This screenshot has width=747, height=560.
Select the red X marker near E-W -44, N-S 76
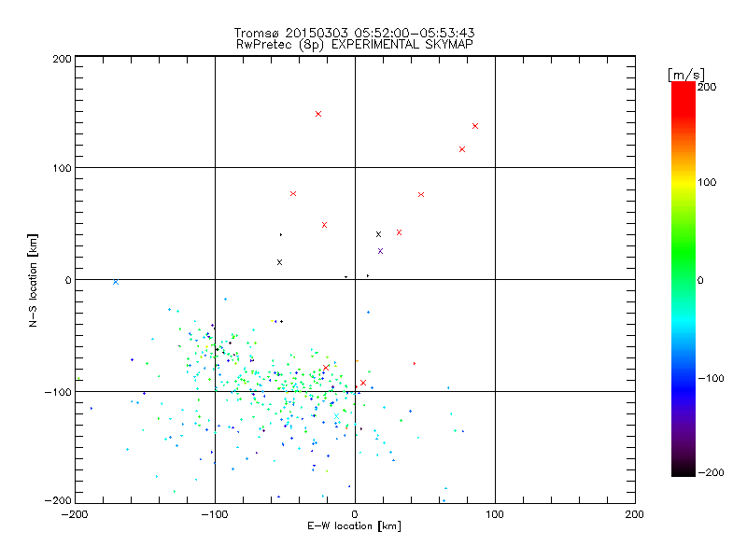pyautogui.click(x=293, y=194)
